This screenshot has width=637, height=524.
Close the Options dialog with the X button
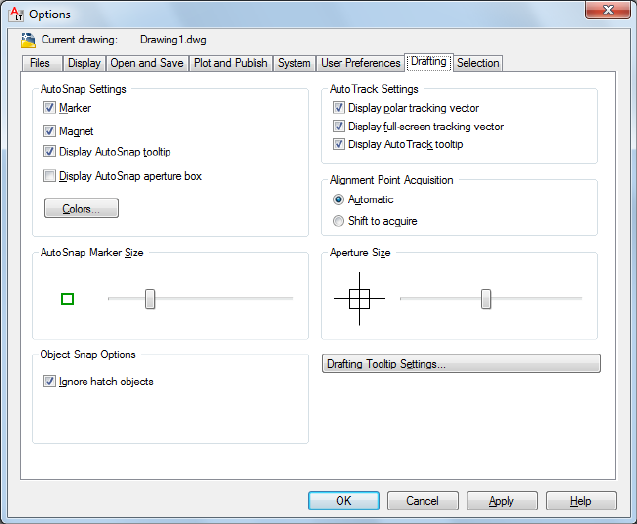(607, 12)
